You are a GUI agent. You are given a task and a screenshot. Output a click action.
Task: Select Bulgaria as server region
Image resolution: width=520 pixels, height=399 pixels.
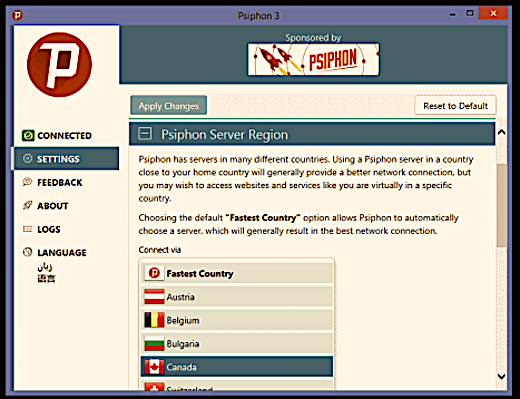click(x=237, y=343)
